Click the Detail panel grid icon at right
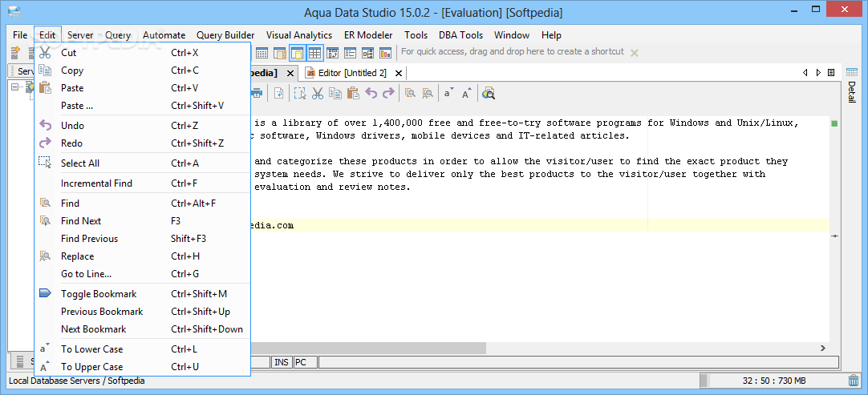 tap(851, 72)
